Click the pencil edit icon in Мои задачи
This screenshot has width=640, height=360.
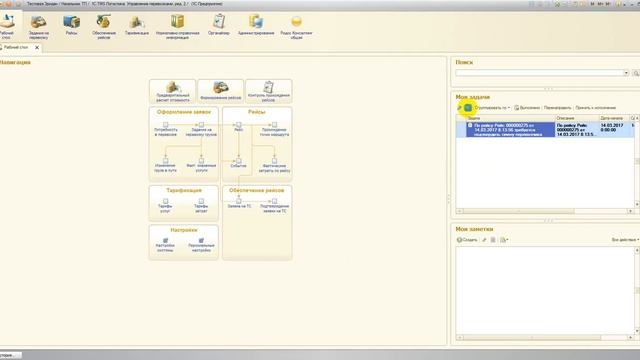click(x=459, y=108)
